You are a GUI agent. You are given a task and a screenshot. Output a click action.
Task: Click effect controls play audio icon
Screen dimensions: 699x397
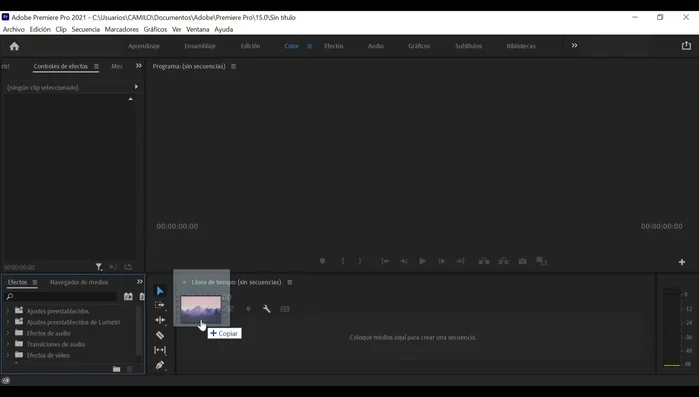113,267
